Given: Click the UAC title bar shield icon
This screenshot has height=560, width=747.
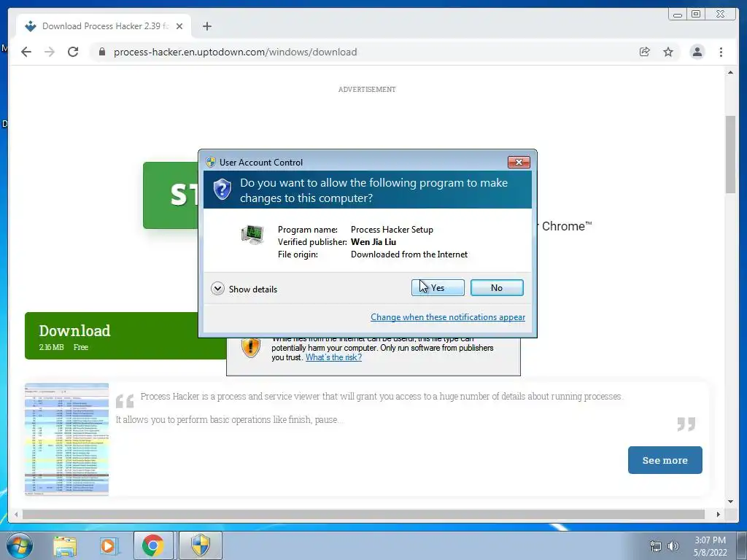Looking at the screenshot, I should 211,163.
